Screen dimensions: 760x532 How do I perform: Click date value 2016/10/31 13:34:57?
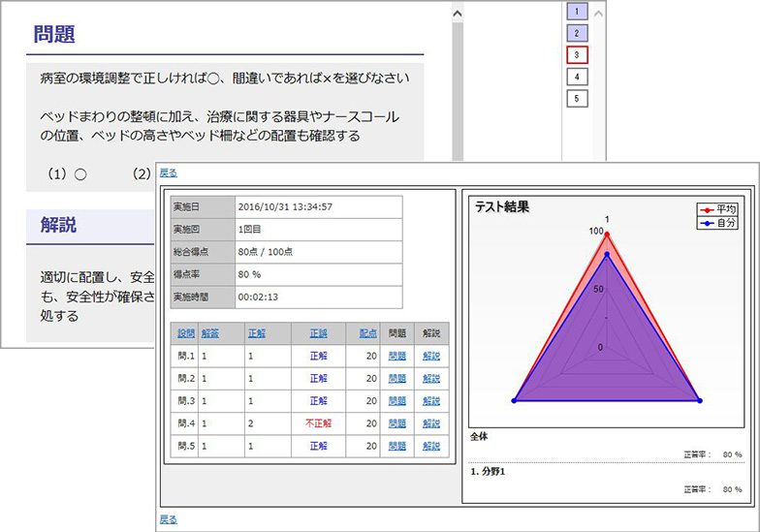coord(285,207)
